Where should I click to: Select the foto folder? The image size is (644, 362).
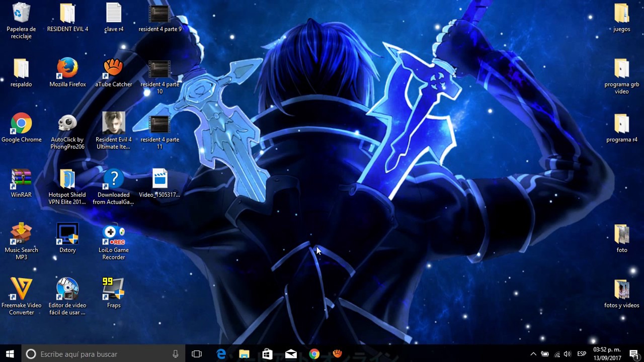coord(622,239)
